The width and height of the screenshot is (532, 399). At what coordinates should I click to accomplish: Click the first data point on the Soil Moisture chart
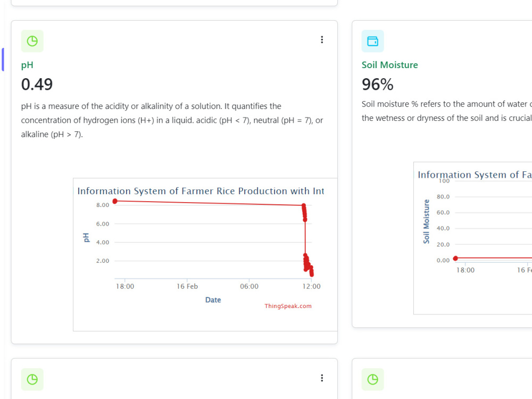[x=455, y=258]
